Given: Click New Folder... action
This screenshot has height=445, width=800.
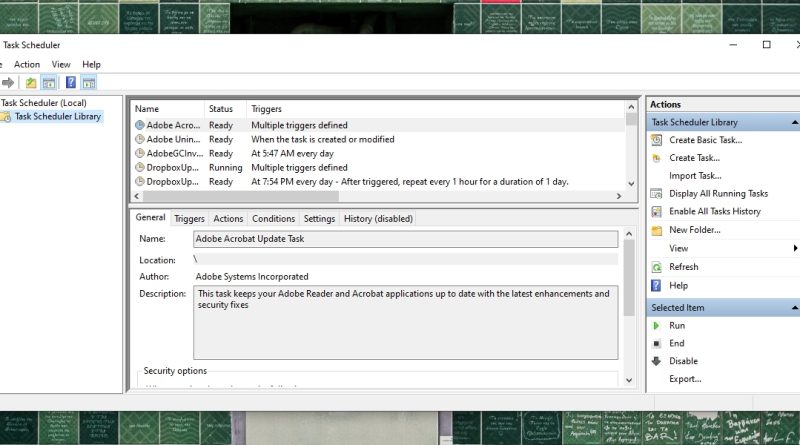Looking at the screenshot, I should [695, 230].
